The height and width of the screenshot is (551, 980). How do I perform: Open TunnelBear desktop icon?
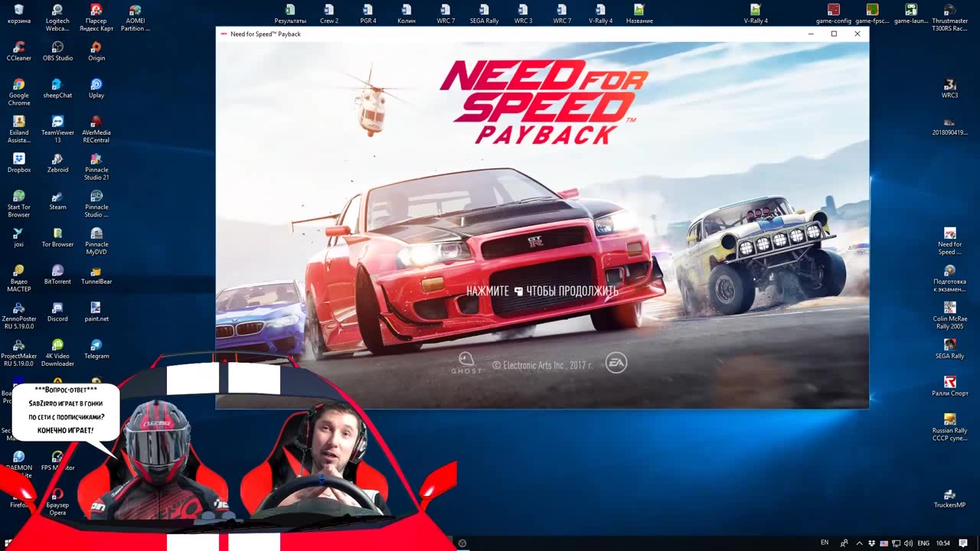click(96, 275)
